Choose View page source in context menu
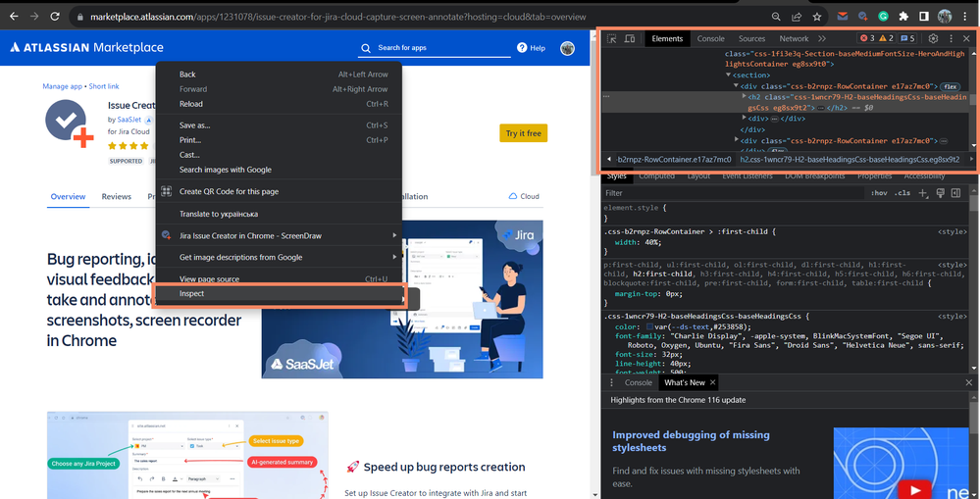Screen dimensions: 980x499 tap(279, 278)
